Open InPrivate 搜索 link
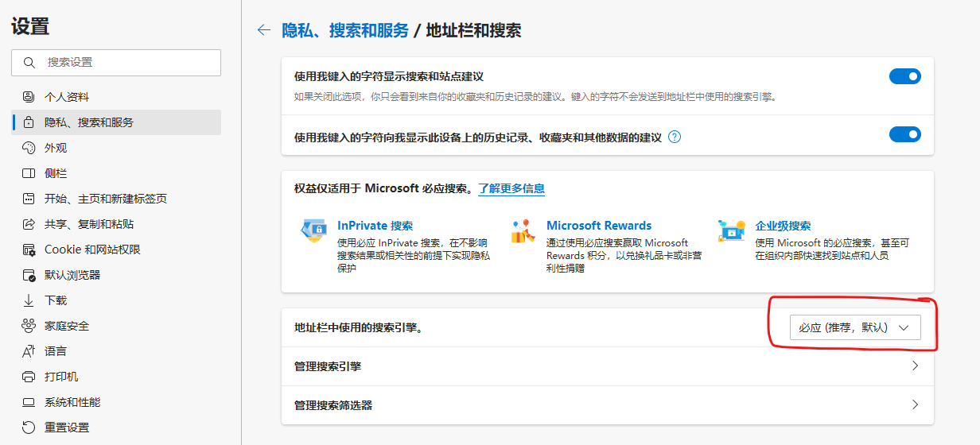This screenshot has width=980, height=445. click(x=375, y=226)
